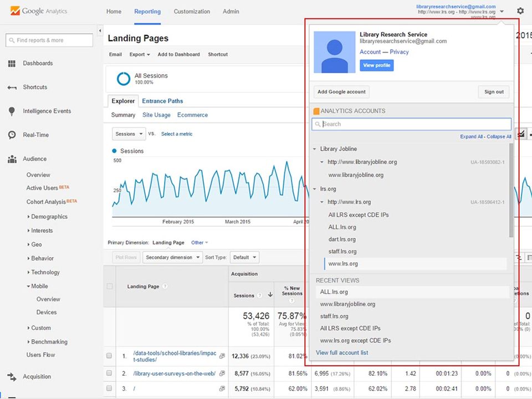Select the Ecommerce view
The image size is (532, 399).
pyautogui.click(x=192, y=115)
